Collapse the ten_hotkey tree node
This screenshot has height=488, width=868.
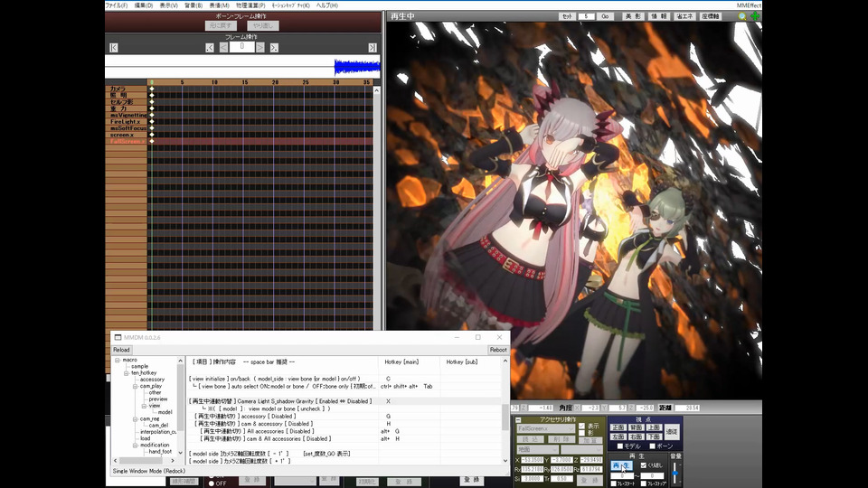(x=127, y=373)
